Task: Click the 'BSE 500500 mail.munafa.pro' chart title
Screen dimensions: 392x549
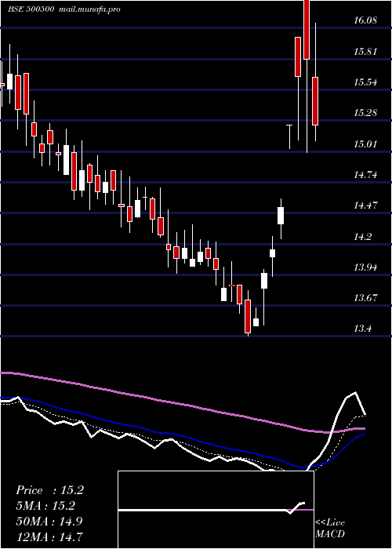Action: [64, 9]
